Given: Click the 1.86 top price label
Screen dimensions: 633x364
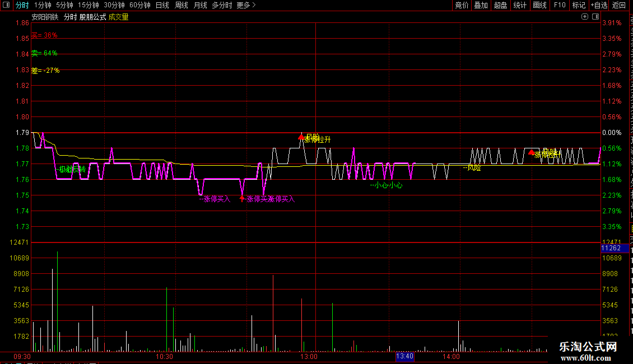Looking at the screenshot, I should click(22, 23).
